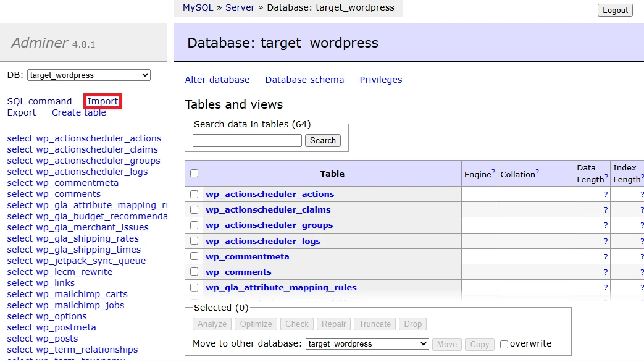The height and width of the screenshot is (362, 644).
Task: Click the Search button
Action: [x=323, y=140]
